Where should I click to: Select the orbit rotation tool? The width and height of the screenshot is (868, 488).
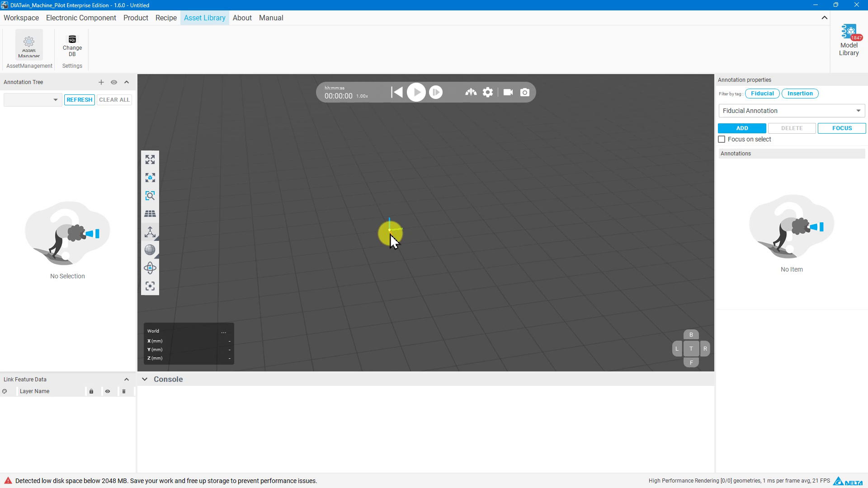[x=150, y=268]
